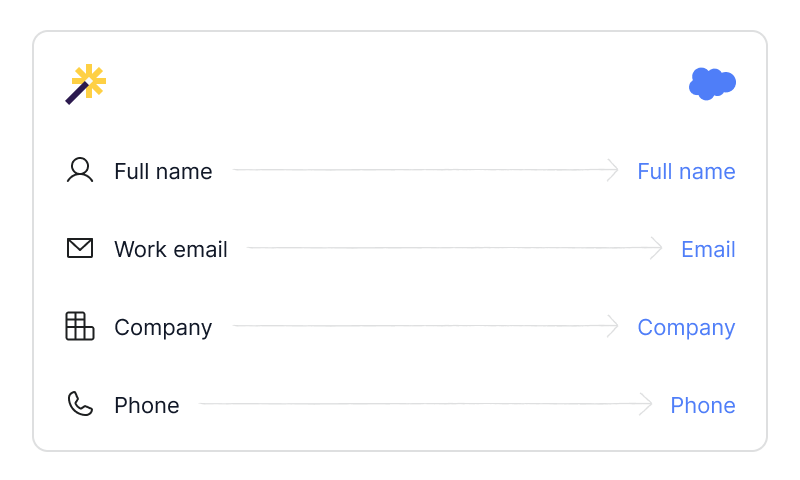800x480 pixels.
Task: Click the mapping line after black Phone
Action: (x=425, y=404)
